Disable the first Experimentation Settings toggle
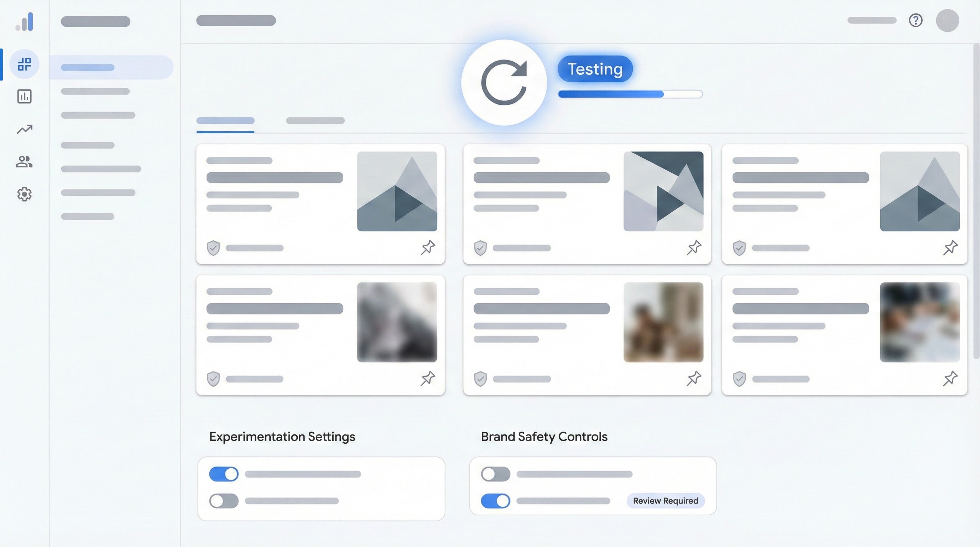The height and width of the screenshot is (547, 980). coord(223,474)
